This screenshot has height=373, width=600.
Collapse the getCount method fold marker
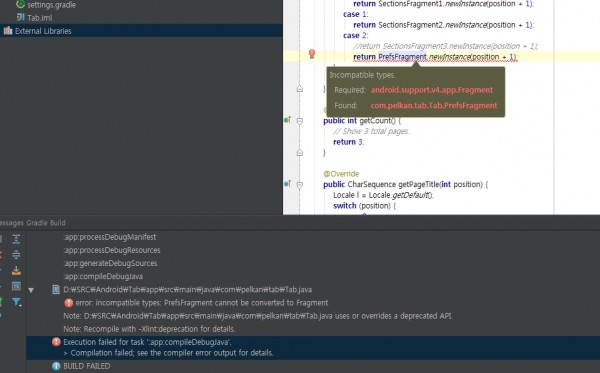point(300,121)
